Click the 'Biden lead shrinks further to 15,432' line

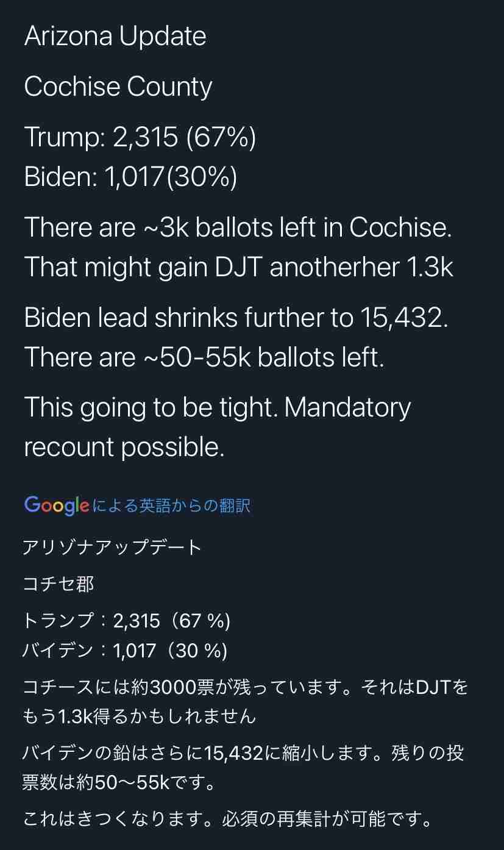tap(236, 318)
